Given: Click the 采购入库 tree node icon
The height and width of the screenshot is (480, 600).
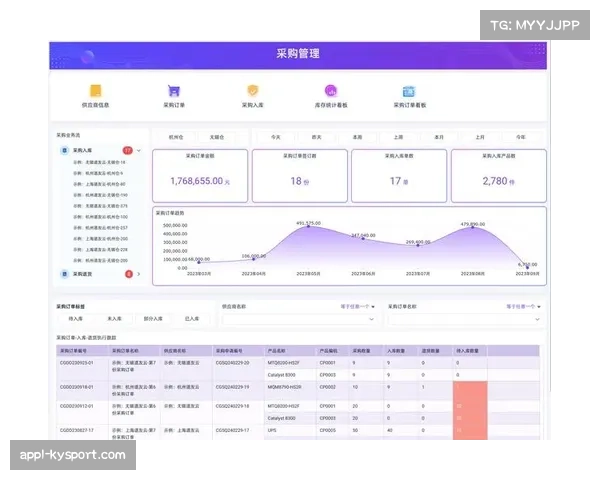Looking at the screenshot, I should [66, 150].
